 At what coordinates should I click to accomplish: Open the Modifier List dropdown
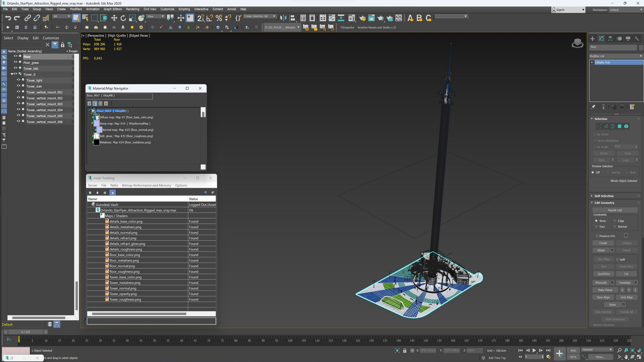point(616,56)
